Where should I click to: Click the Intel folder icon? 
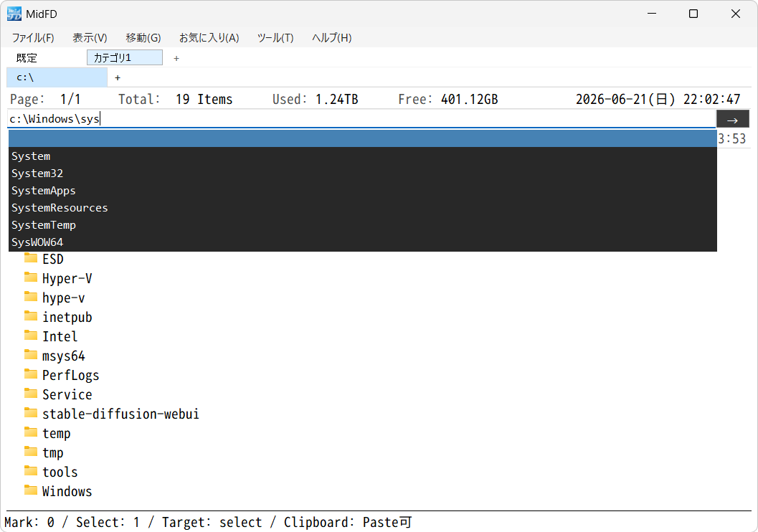point(30,336)
